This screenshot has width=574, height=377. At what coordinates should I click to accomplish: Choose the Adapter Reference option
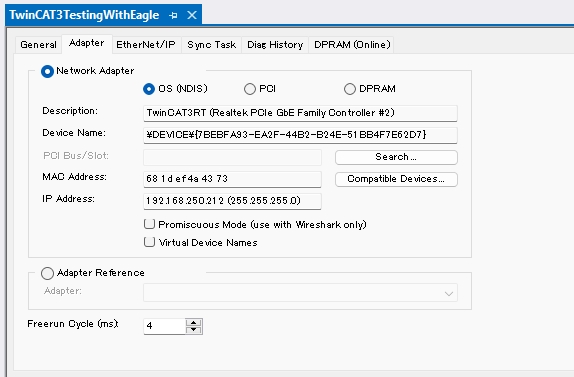pyautogui.click(x=48, y=273)
